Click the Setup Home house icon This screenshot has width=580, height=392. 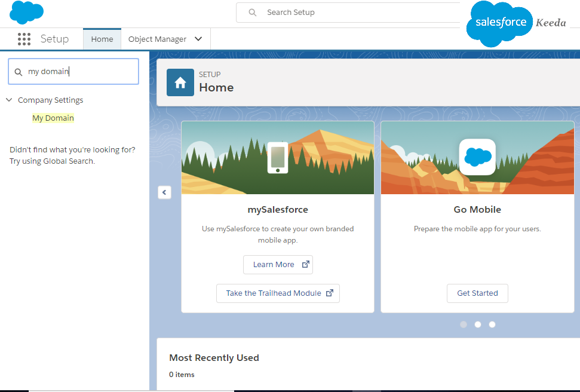pyautogui.click(x=180, y=82)
